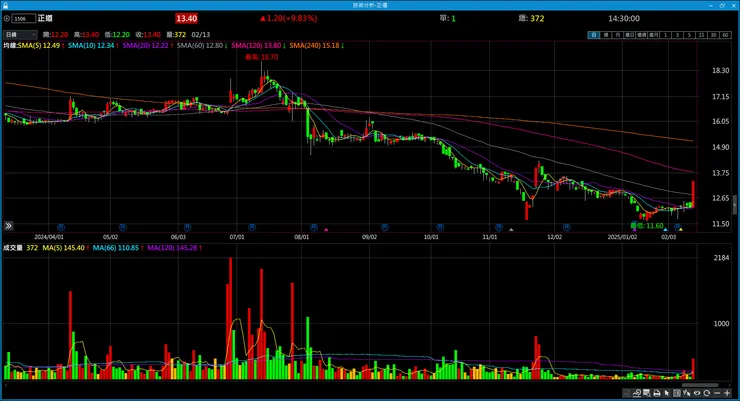This screenshot has width=740, height=401.
Task: Select the weekly (週) timeframe button
Action: pos(606,35)
